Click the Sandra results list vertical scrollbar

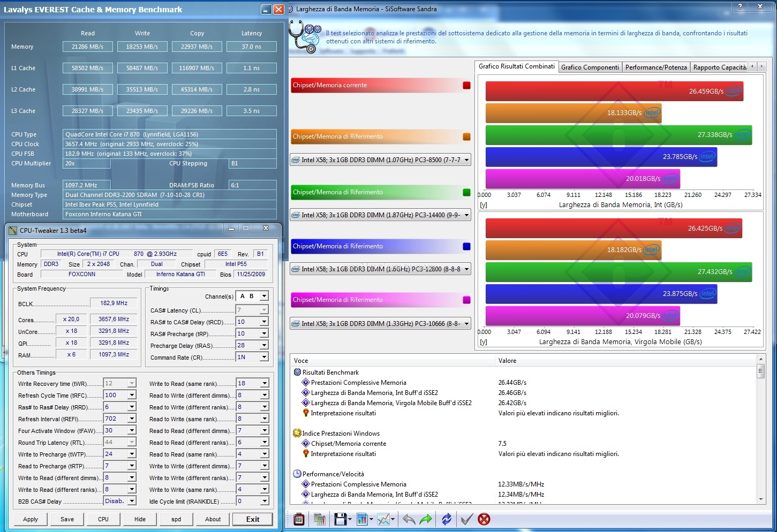[x=760, y=429]
